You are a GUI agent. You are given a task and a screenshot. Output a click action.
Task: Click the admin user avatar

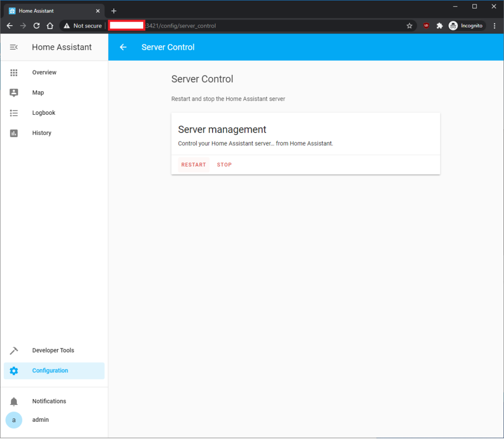[x=13, y=420]
